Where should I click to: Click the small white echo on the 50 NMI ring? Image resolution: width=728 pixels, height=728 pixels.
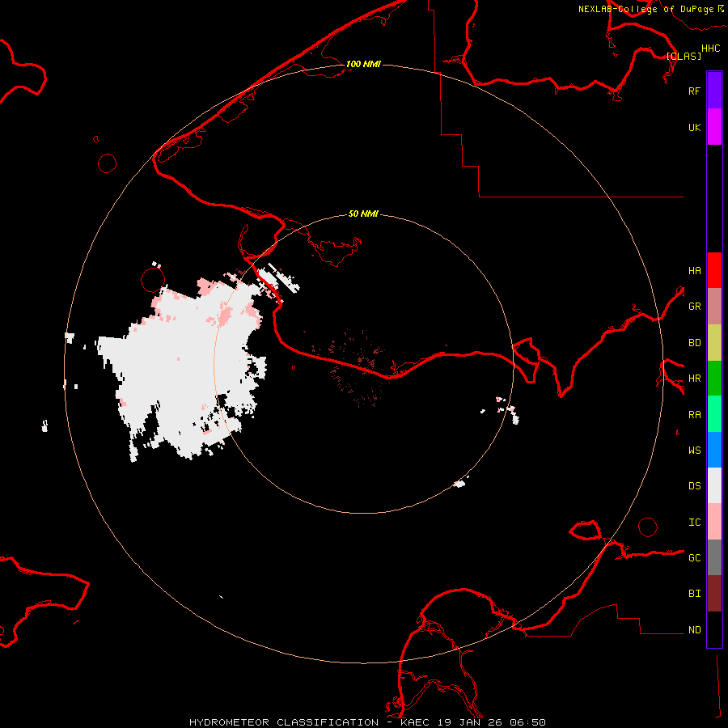(x=459, y=485)
